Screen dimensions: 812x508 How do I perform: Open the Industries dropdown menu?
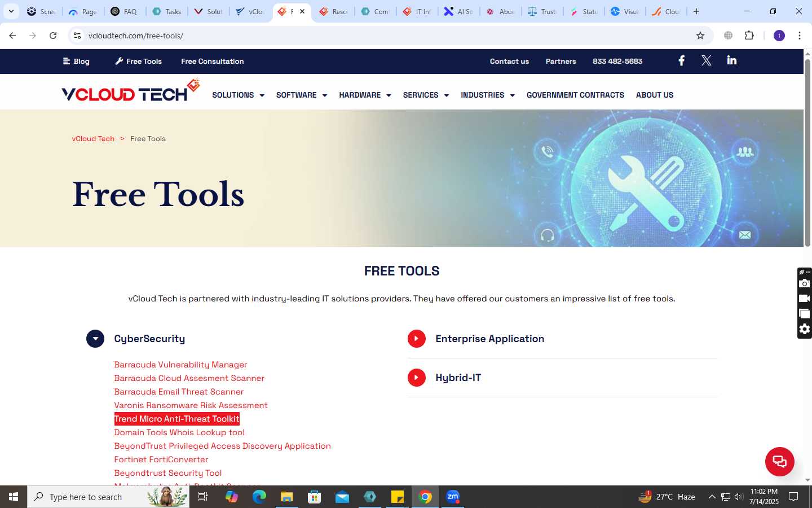(488, 95)
